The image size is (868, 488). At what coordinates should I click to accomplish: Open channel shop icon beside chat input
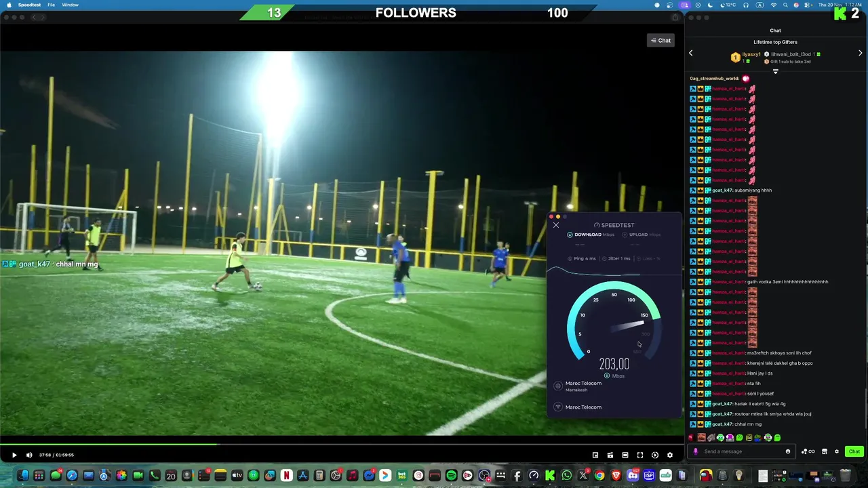click(825, 451)
